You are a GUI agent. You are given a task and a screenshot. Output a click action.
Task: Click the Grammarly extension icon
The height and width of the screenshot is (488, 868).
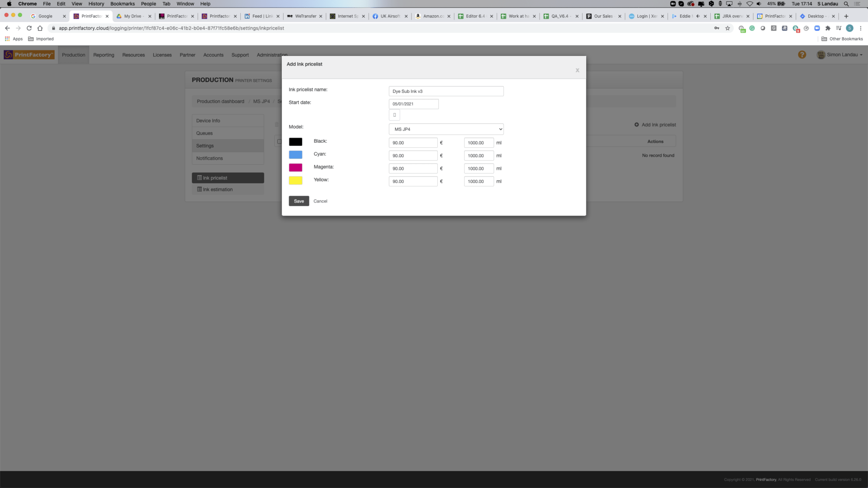pos(752,28)
